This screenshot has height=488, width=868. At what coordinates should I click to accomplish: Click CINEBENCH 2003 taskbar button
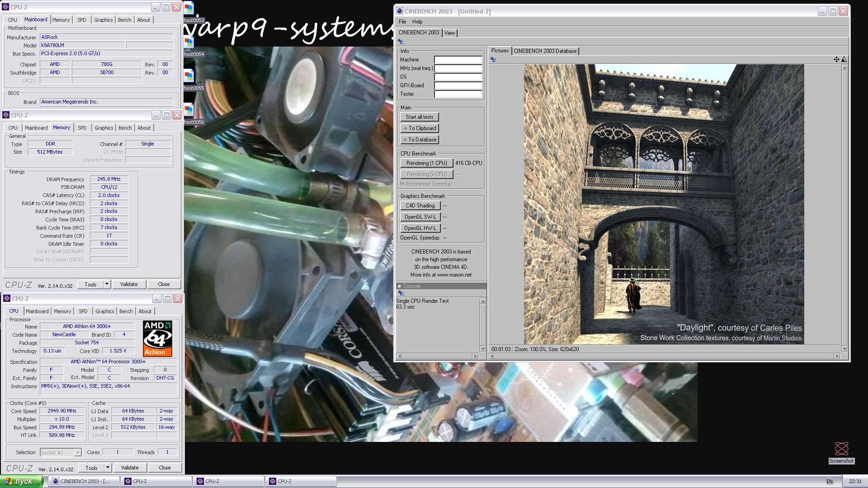coord(84,481)
